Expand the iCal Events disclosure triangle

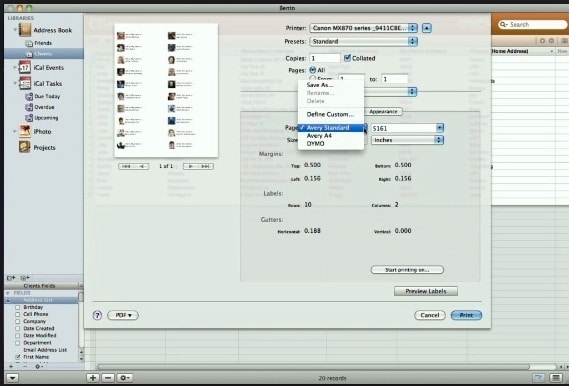coord(15,67)
